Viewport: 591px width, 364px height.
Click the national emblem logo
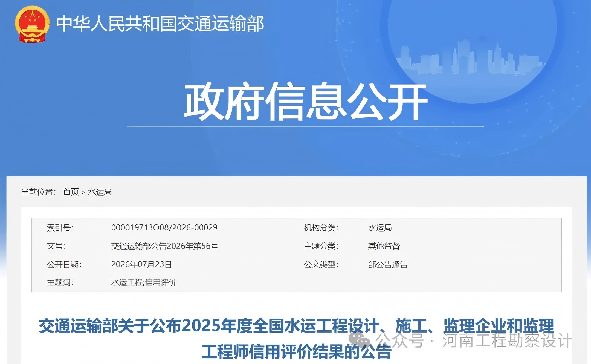tap(32, 24)
